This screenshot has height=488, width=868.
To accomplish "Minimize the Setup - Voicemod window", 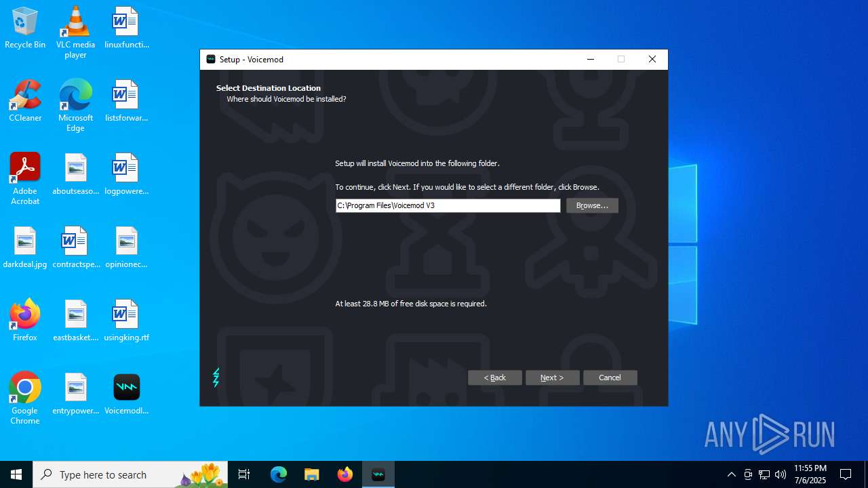I will (590, 59).
